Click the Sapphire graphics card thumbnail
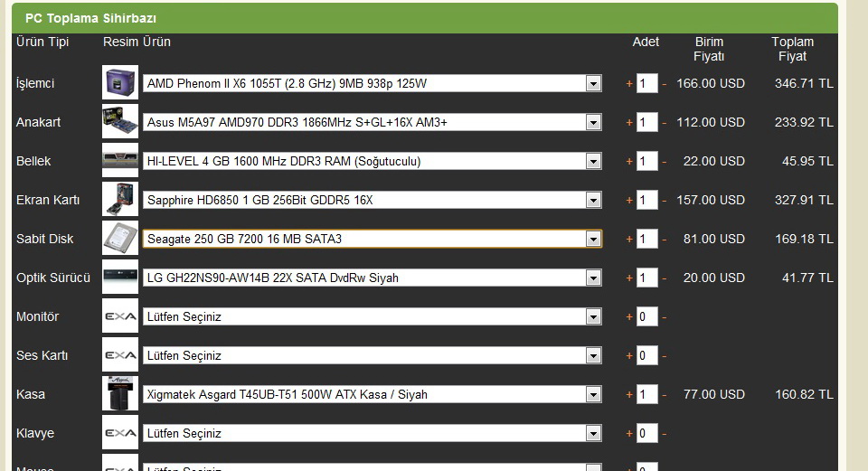 tap(120, 200)
